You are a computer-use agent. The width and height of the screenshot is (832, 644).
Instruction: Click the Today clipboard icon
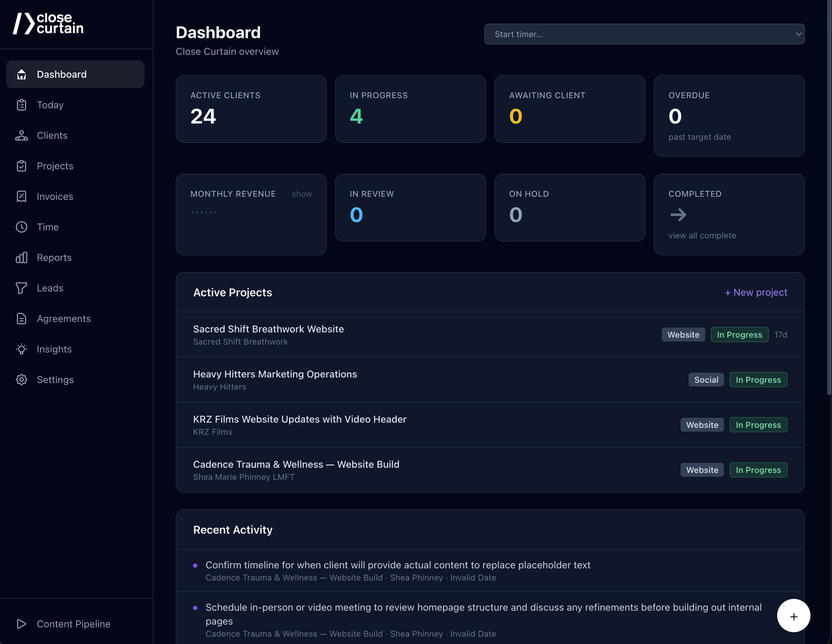pyautogui.click(x=22, y=105)
